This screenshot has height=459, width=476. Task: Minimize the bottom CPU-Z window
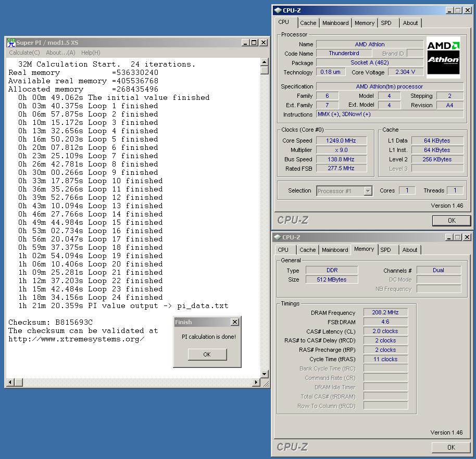449,237
